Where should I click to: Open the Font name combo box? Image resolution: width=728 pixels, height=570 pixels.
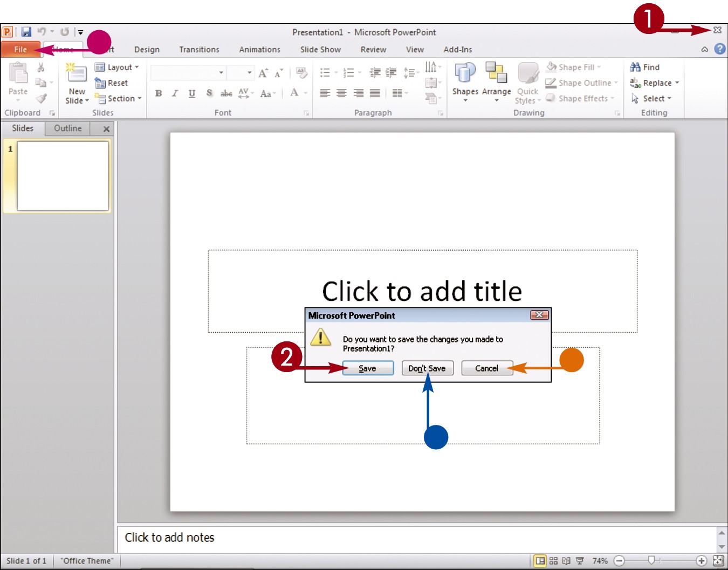click(x=188, y=72)
